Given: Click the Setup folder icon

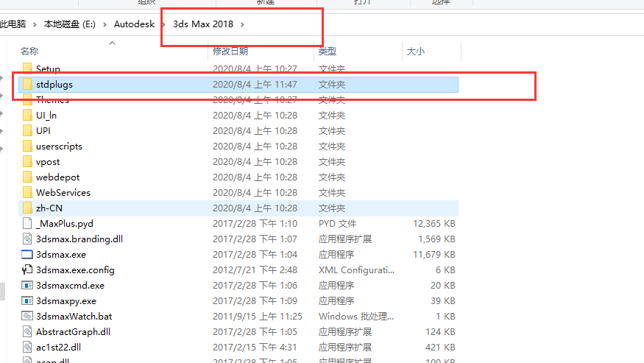Looking at the screenshot, I should [x=27, y=68].
